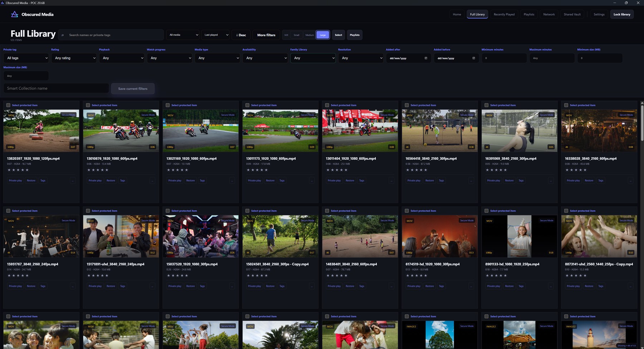Open the 15024561_3840_2160_30fps - Copy.mp4 thumbnail
This screenshot has width=644, height=349.
[x=280, y=236]
